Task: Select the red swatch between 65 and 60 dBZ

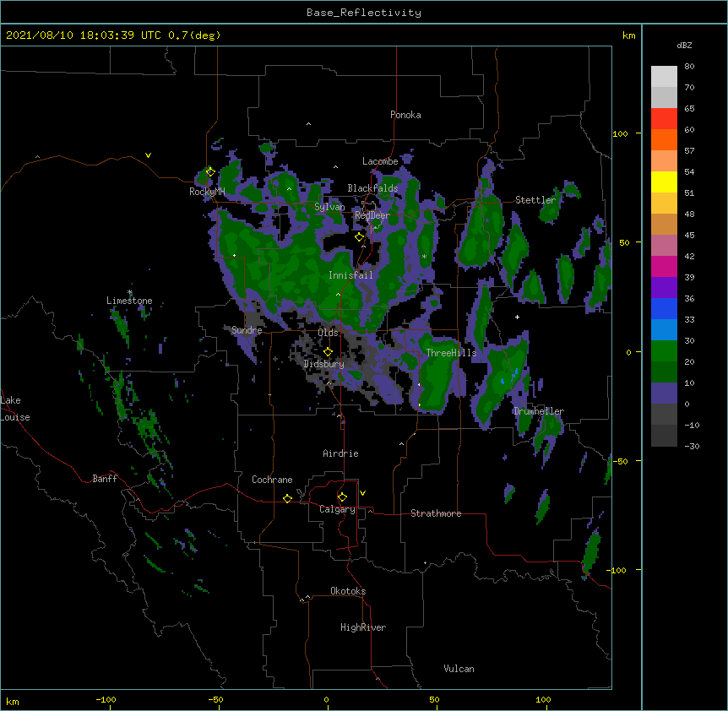Action: [x=664, y=119]
